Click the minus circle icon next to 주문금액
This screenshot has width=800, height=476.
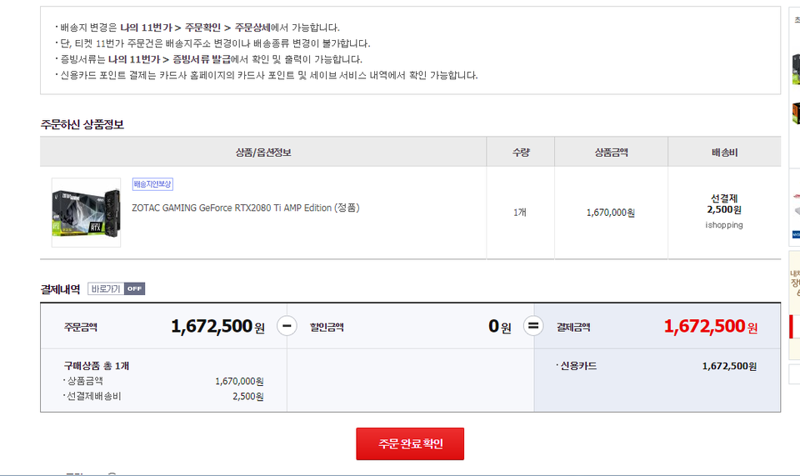coord(287,325)
